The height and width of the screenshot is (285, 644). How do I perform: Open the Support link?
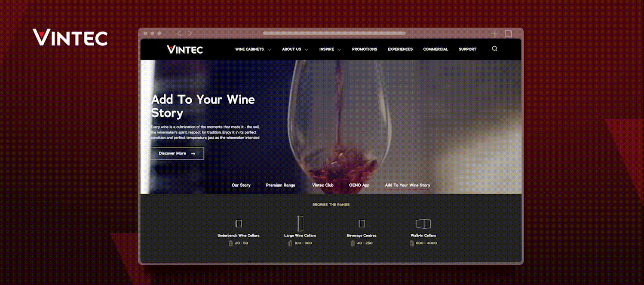click(467, 49)
